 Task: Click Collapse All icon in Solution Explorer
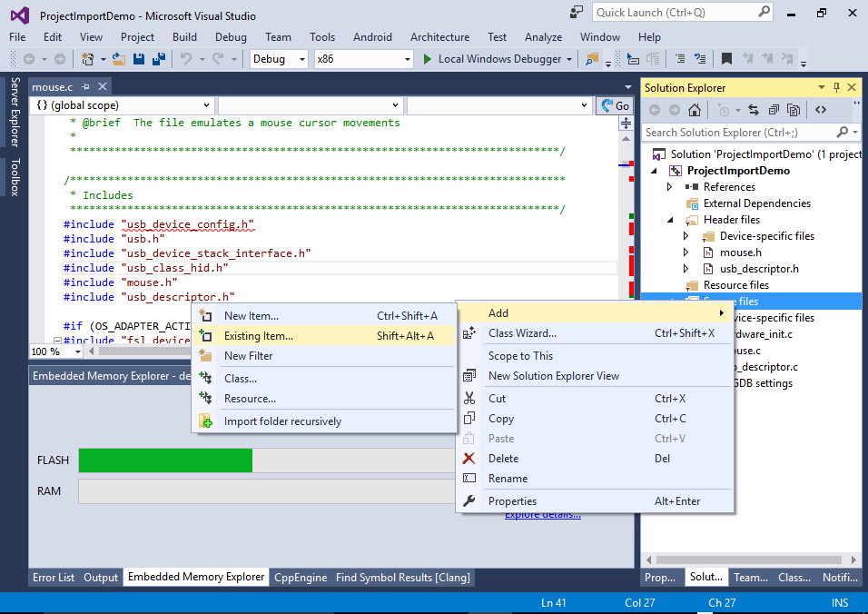[773, 110]
